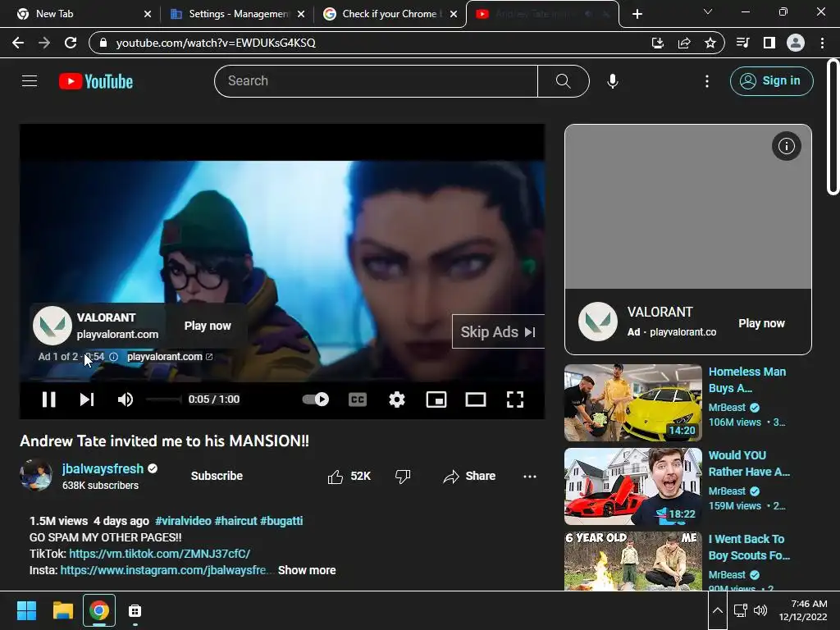Pause the video ad

(48, 399)
